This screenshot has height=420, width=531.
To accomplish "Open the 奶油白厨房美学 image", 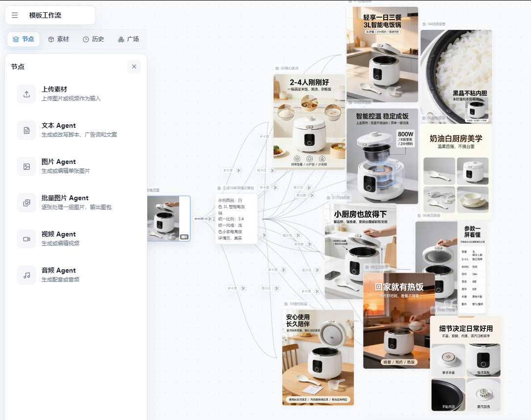I will [x=456, y=172].
